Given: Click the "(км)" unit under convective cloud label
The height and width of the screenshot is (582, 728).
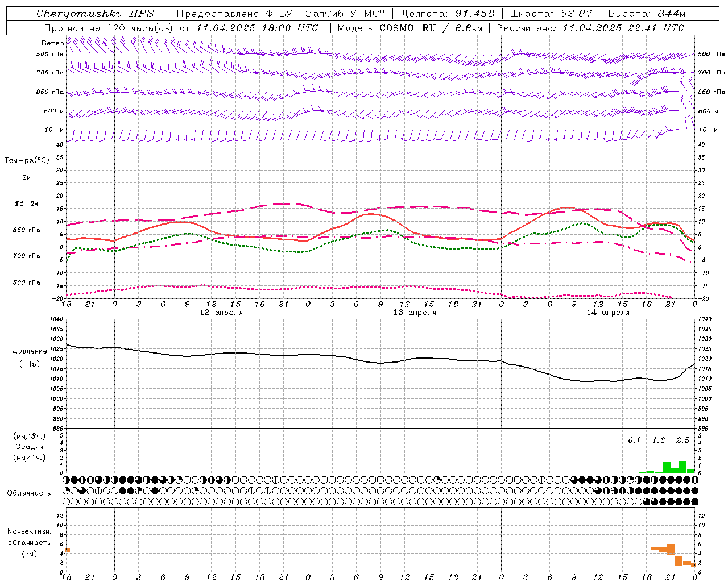Looking at the screenshot, I should pyautogui.click(x=29, y=554).
